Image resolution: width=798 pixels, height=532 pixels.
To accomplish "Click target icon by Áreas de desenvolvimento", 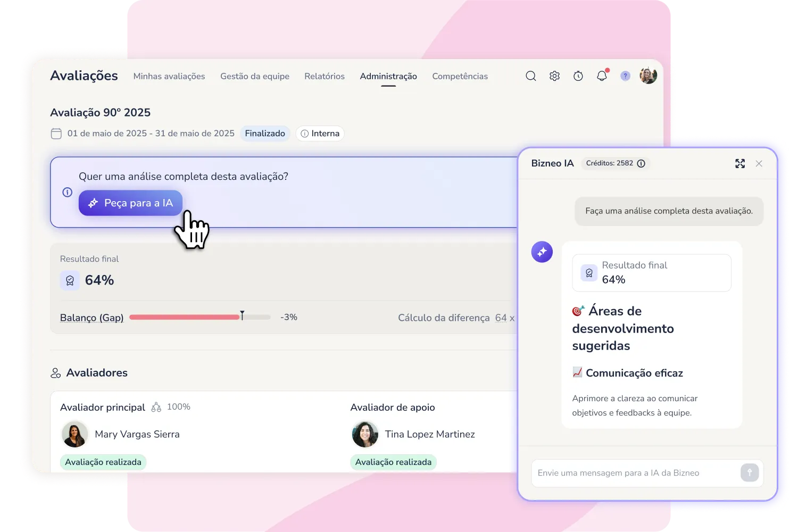I will [x=578, y=310].
